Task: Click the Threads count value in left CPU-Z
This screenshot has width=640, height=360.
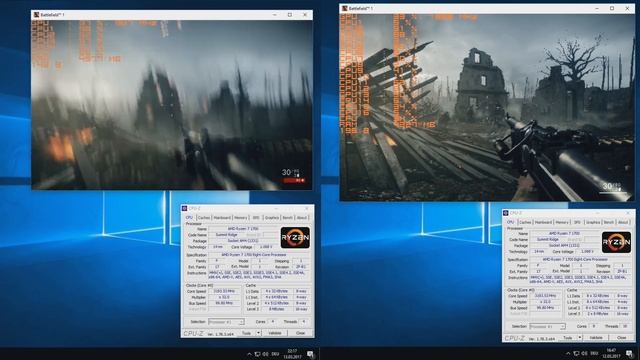Action: click(x=304, y=322)
